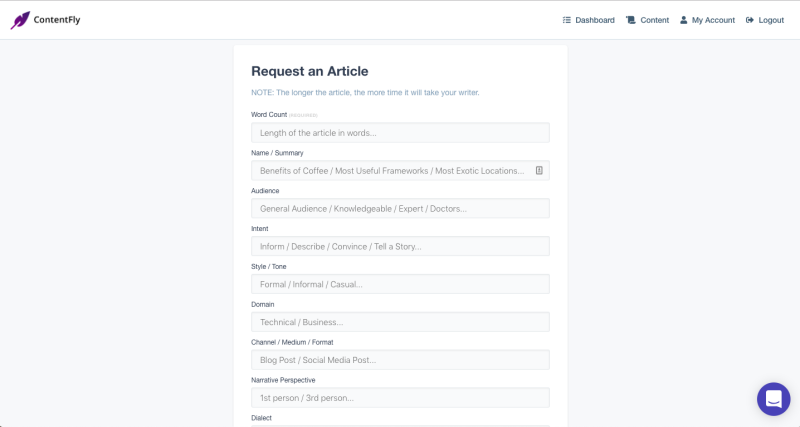Click the NOTE about article length text
Viewport: 800px width, 427px height.
[365, 92]
